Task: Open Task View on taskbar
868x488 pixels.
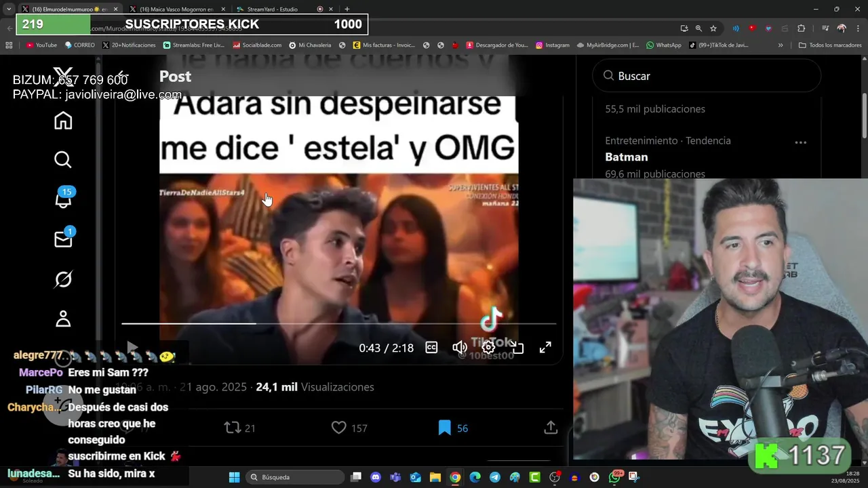Action: [356, 477]
